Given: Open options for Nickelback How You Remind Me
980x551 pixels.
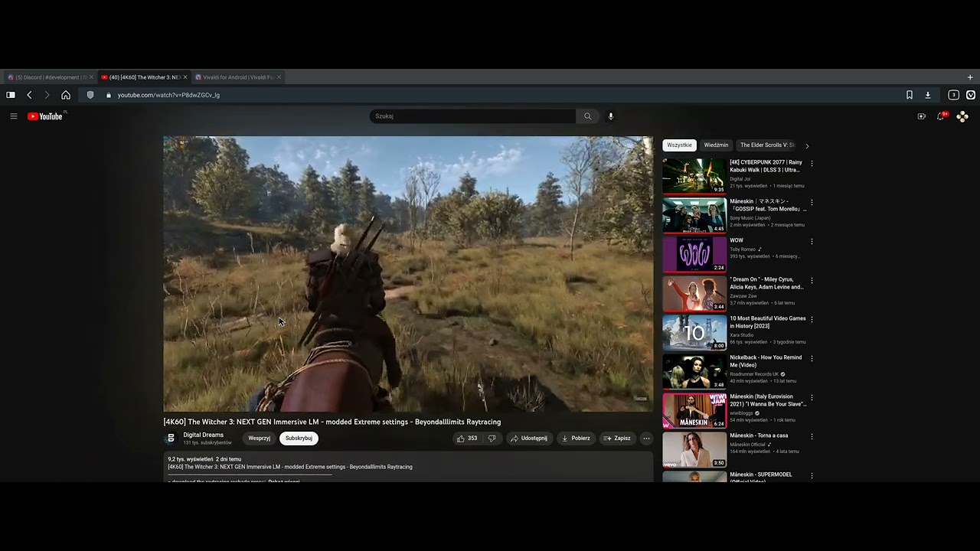Looking at the screenshot, I should [x=812, y=358].
